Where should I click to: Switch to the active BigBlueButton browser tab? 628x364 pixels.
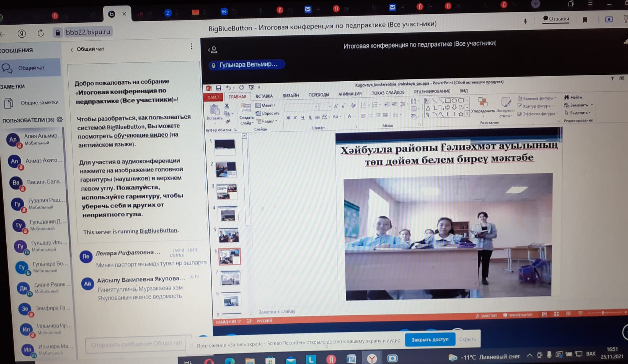[112, 14]
